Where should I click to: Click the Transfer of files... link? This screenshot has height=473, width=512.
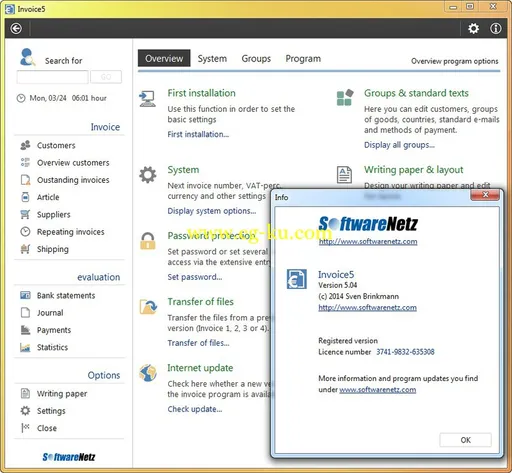(198, 343)
